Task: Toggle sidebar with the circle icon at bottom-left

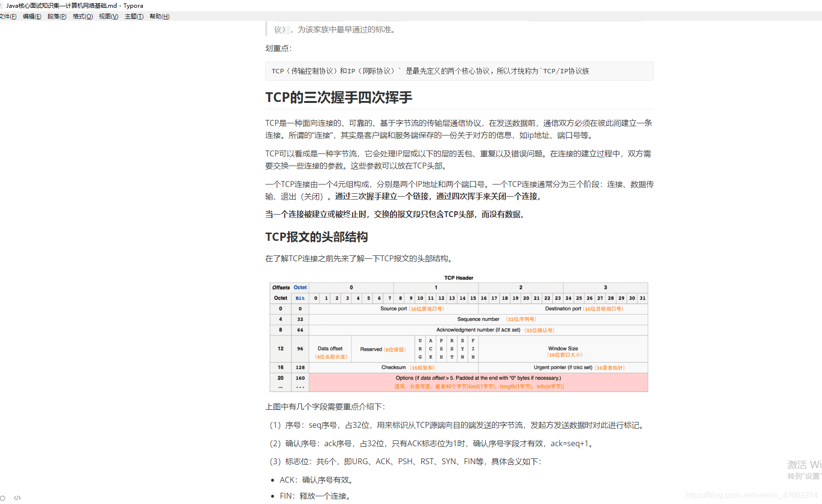Action: 3,498
